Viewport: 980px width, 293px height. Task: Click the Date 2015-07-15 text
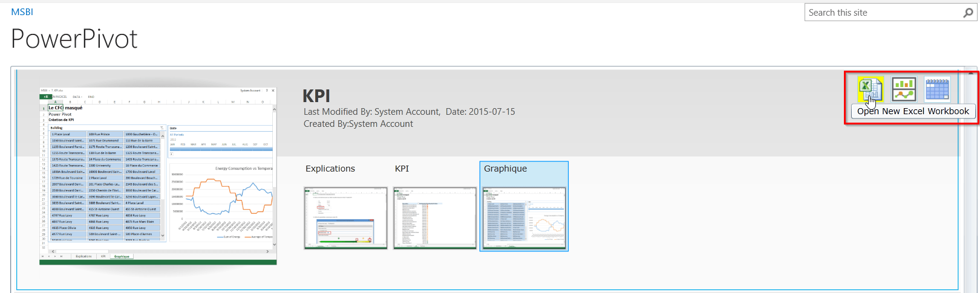pyautogui.click(x=480, y=112)
